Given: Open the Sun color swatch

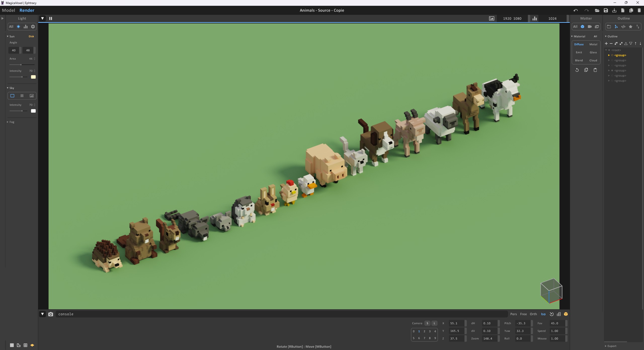Looking at the screenshot, I should coord(33,77).
